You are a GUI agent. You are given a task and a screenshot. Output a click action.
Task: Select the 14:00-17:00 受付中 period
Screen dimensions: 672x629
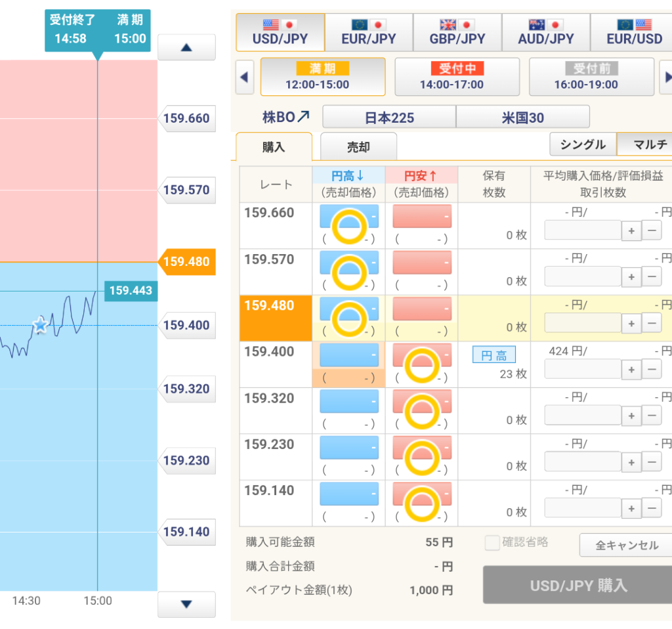tap(457, 77)
